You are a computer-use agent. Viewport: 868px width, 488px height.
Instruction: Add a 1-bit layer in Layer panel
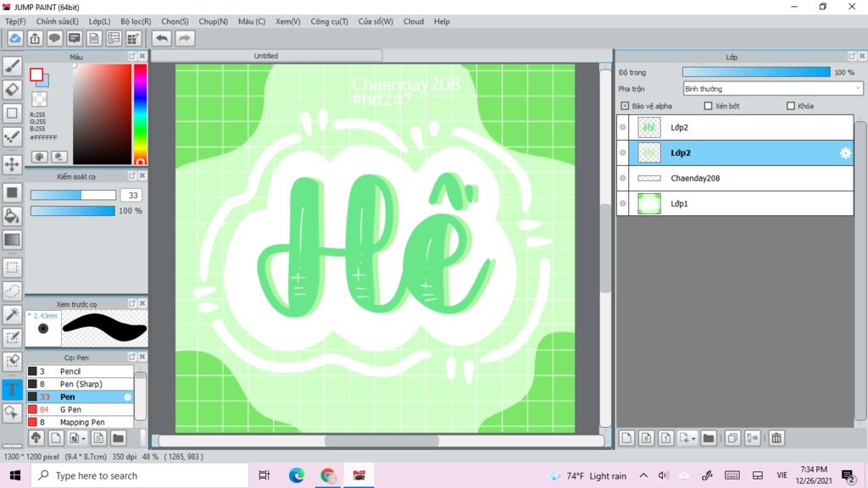[666, 438]
